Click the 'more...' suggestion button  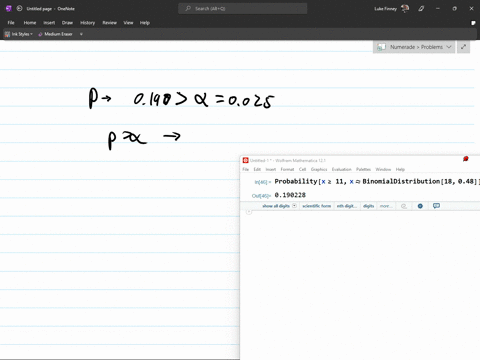click(x=385, y=206)
